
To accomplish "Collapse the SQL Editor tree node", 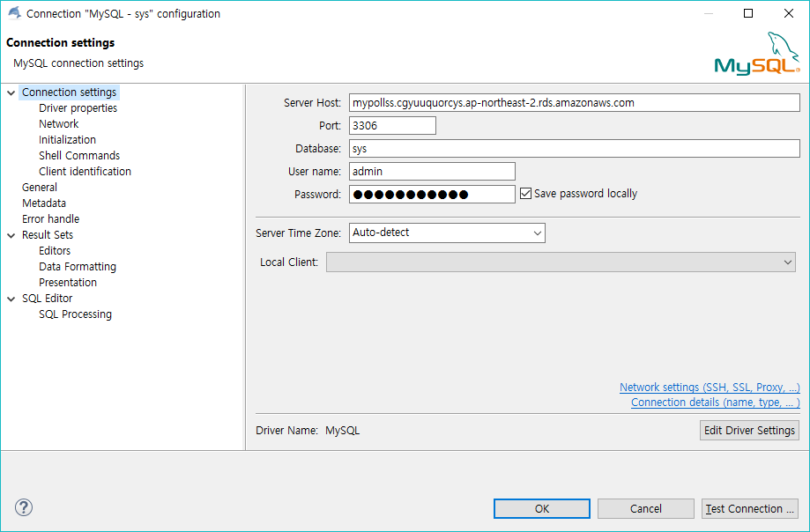I will (x=11, y=299).
